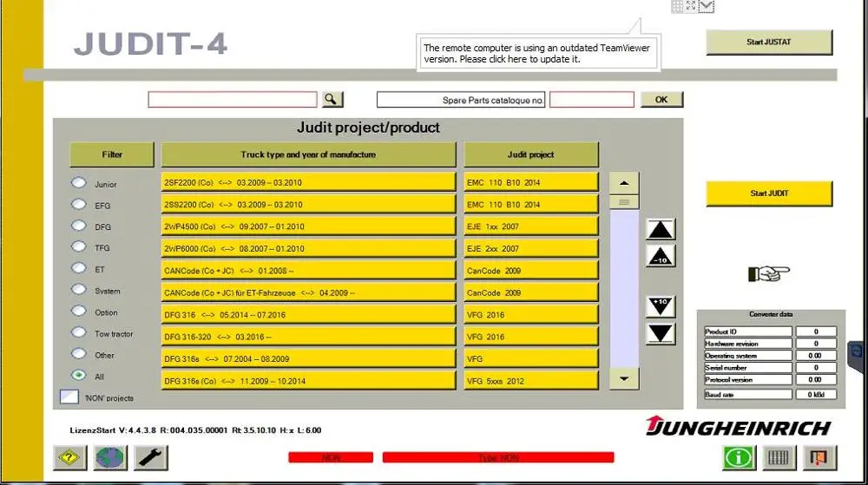868x485 pixels.
Task: Click TeamViewer grid toolbar icon
Action: coord(677,6)
